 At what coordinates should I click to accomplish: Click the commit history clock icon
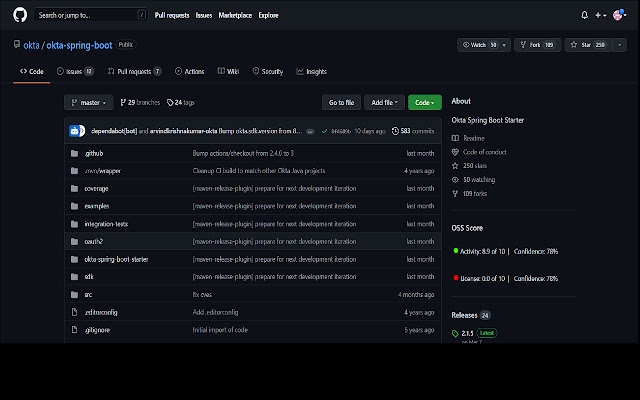coord(395,131)
